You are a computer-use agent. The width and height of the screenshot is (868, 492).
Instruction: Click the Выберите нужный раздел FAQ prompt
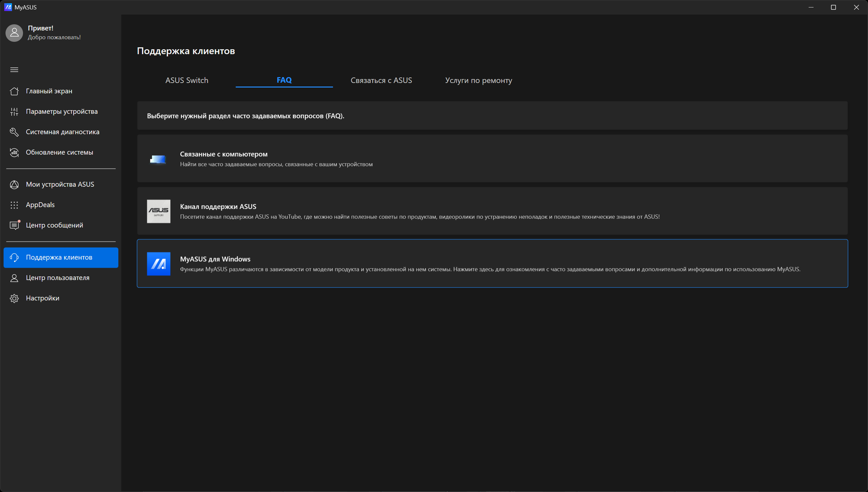(246, 116)
